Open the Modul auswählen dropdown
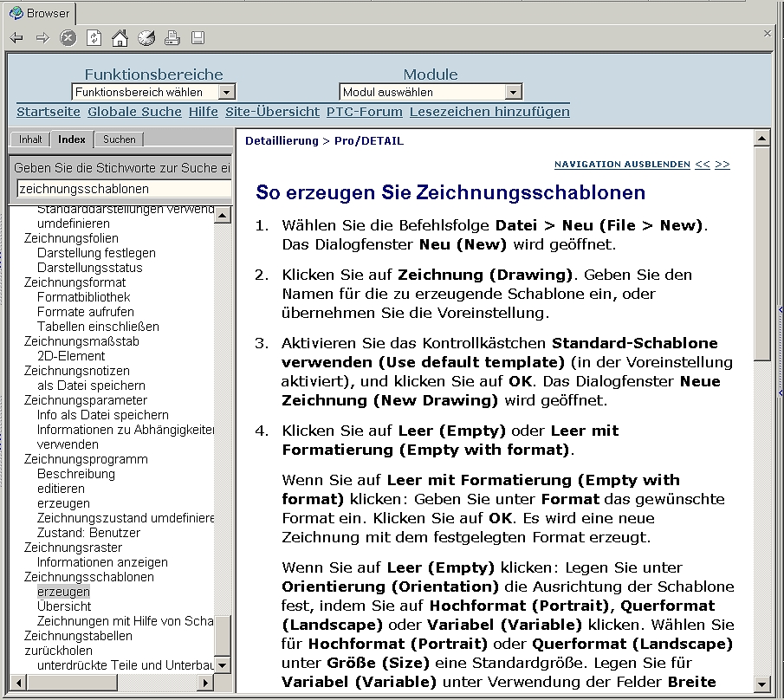784x700 pixels. click(431, 92)
